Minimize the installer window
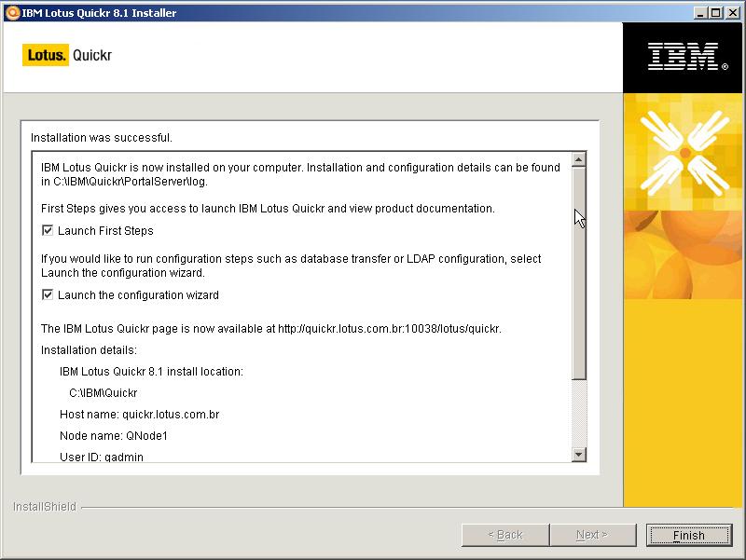 click(699, 13)
